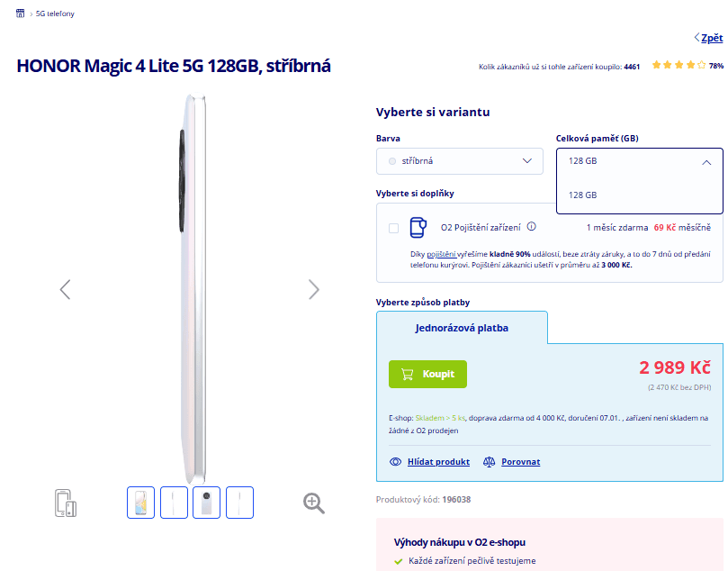Click the phone size comparison icon below gallery
The image size is (728, 571).
coord(64,503)
